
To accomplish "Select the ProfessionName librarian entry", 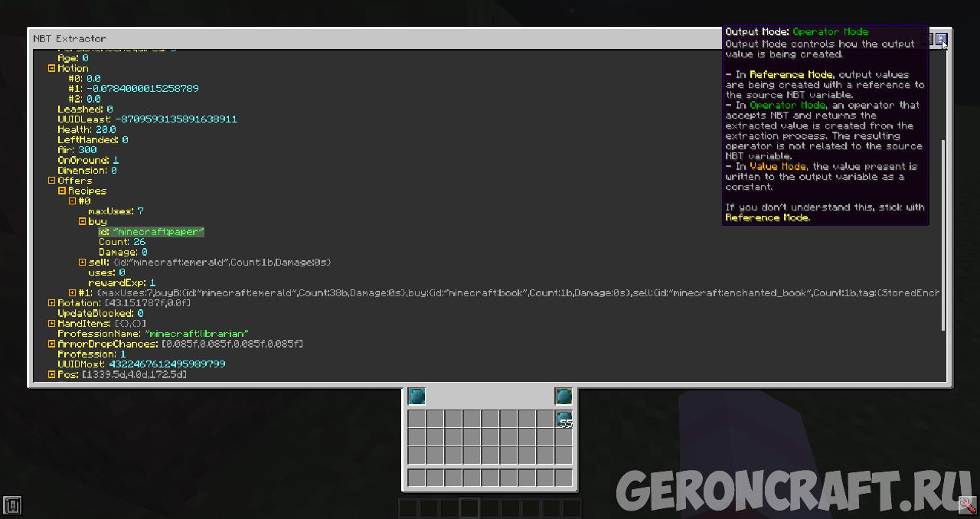I will coord(152,334).
